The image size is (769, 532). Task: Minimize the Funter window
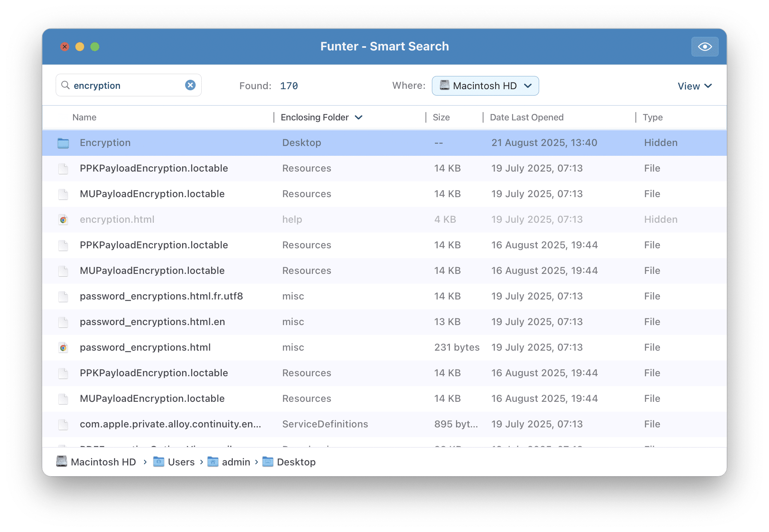pyautogui.click(x=80, y=47)
